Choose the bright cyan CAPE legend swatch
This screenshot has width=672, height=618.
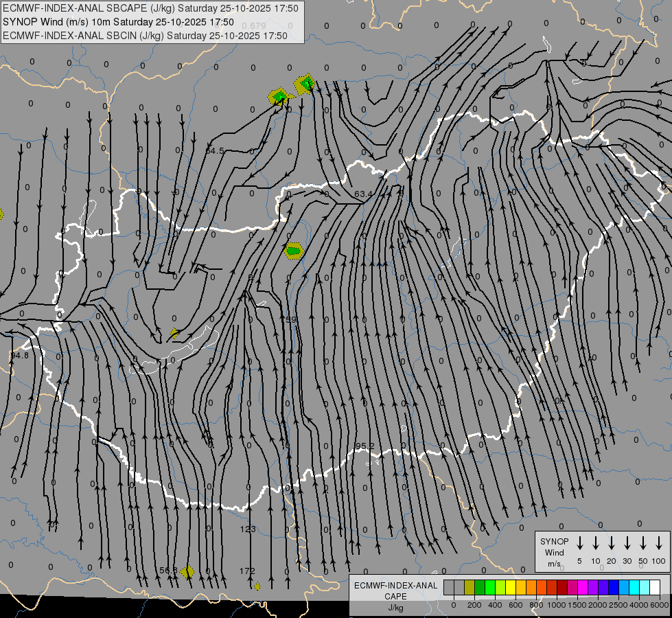[635, 587]
